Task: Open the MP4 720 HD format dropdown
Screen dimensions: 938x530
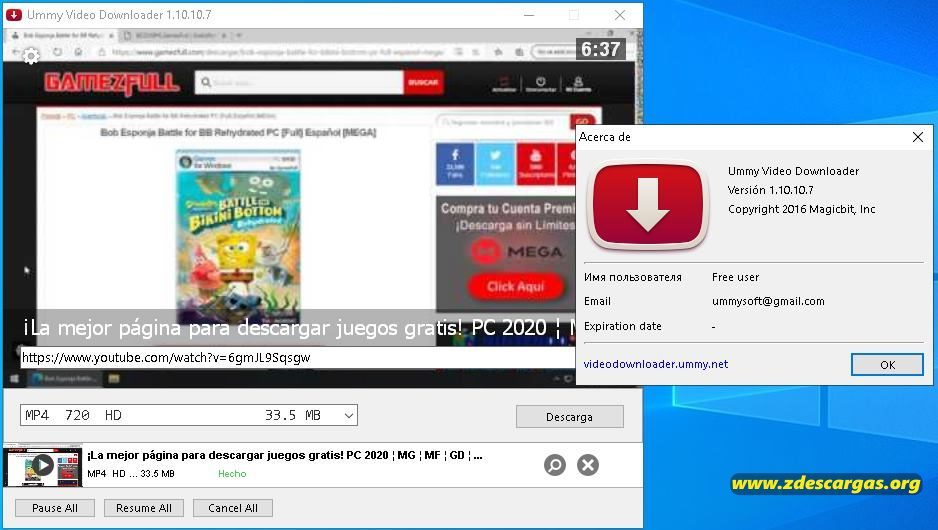Action: (188, 415)
